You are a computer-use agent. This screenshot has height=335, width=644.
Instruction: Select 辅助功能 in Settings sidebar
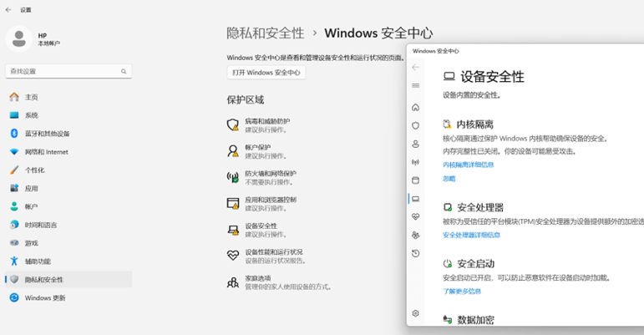[68, 261]
